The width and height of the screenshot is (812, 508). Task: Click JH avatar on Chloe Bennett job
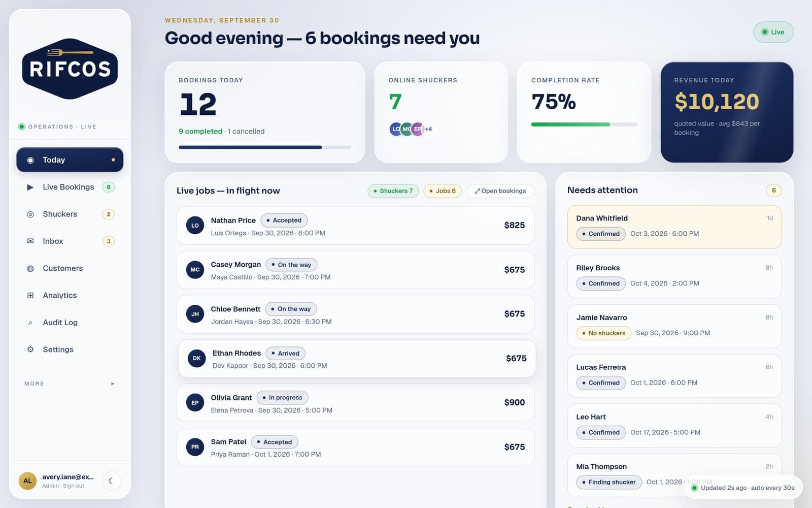point(195,314)
